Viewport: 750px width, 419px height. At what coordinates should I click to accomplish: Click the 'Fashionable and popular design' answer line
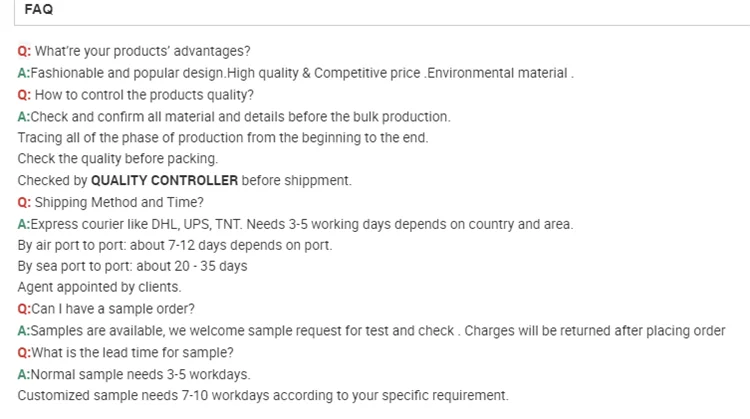295,73
